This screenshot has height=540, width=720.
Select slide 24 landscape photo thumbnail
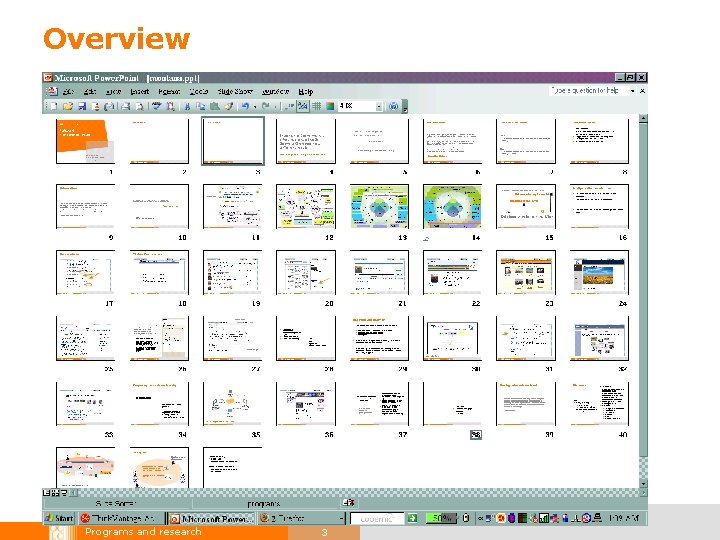coord(599,272)
